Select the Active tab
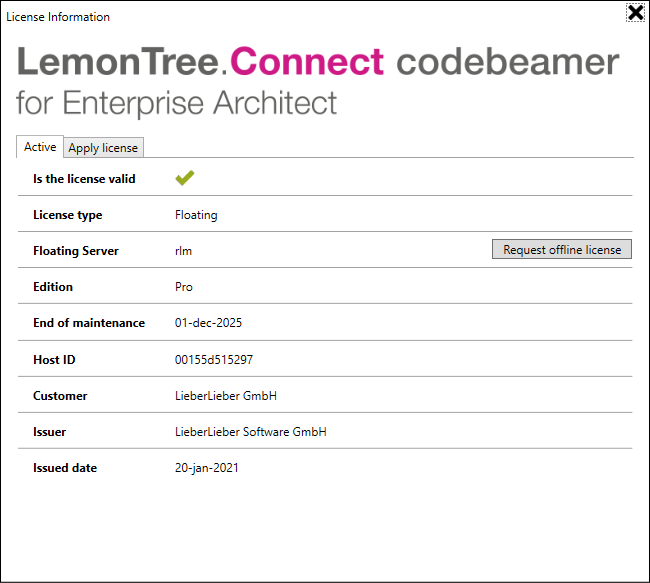The height and width of the screenshot is (583, 650). tap(40, 147)
